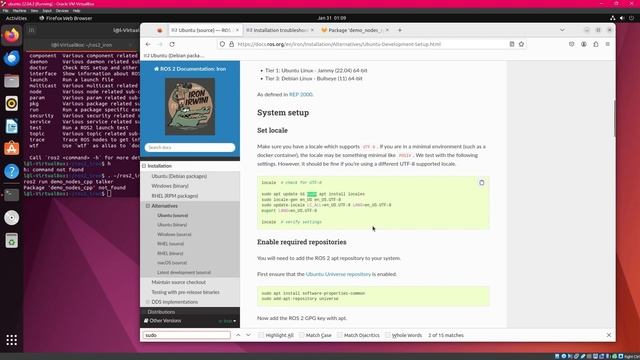
Task: Open the Activities overview
Action: 16,18
